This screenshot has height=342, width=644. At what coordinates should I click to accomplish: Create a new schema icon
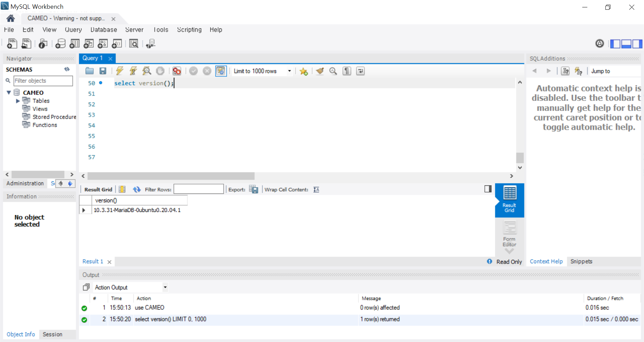(x=60, y=44)
